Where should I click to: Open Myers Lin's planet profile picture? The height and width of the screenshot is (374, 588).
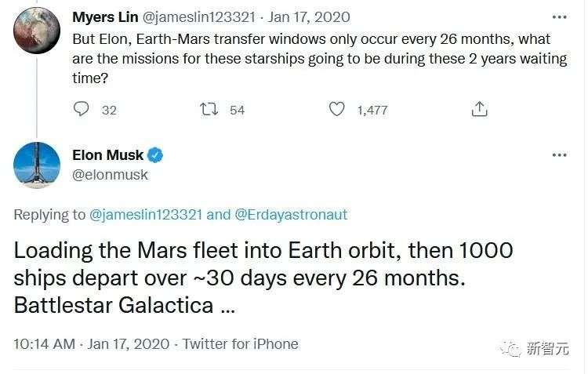37,30
